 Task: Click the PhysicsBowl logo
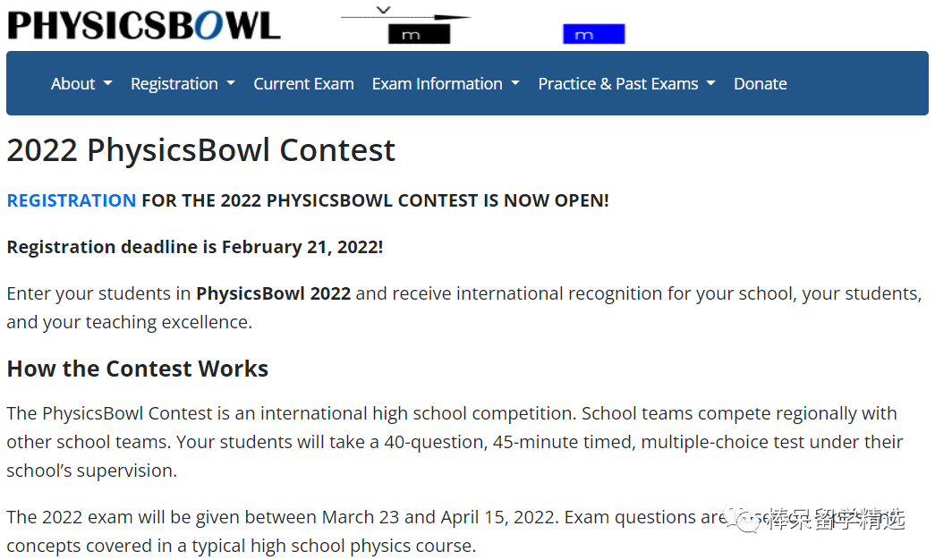[x=144, y=26]
